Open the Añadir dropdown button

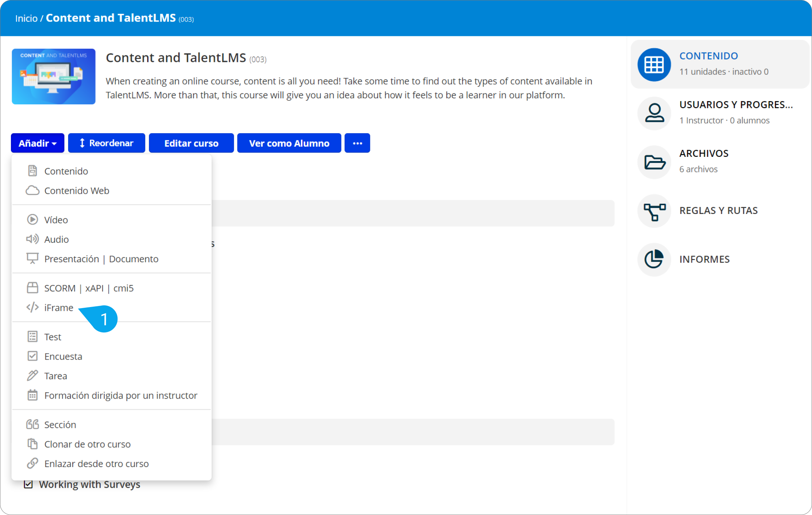[x=37, y=143]
